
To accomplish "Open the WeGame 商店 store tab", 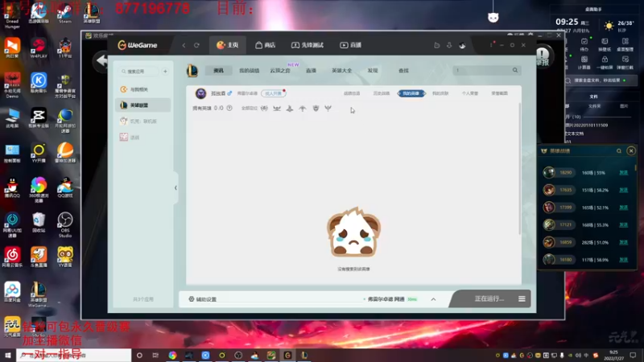I will (x=265, y=45).
